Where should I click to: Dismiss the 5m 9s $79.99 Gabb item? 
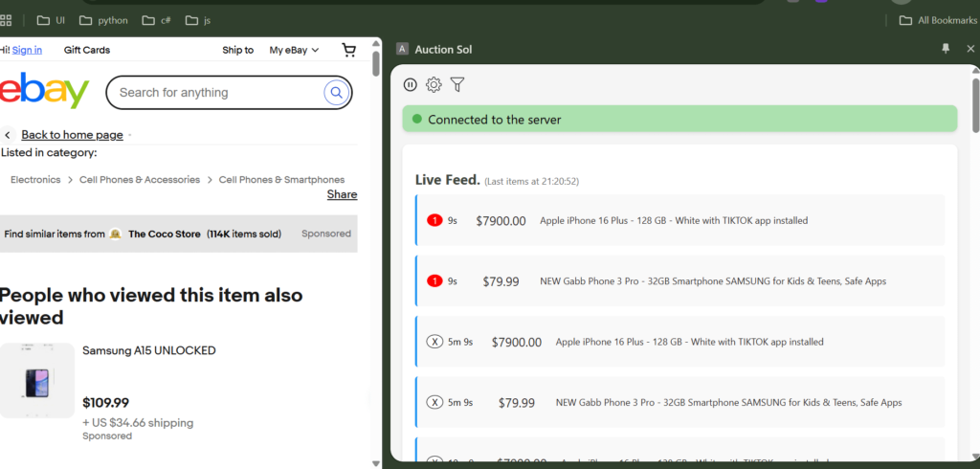pos(434,403)
